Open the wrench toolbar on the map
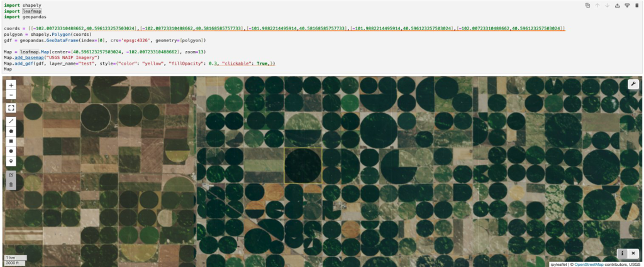 coord(633,84)
